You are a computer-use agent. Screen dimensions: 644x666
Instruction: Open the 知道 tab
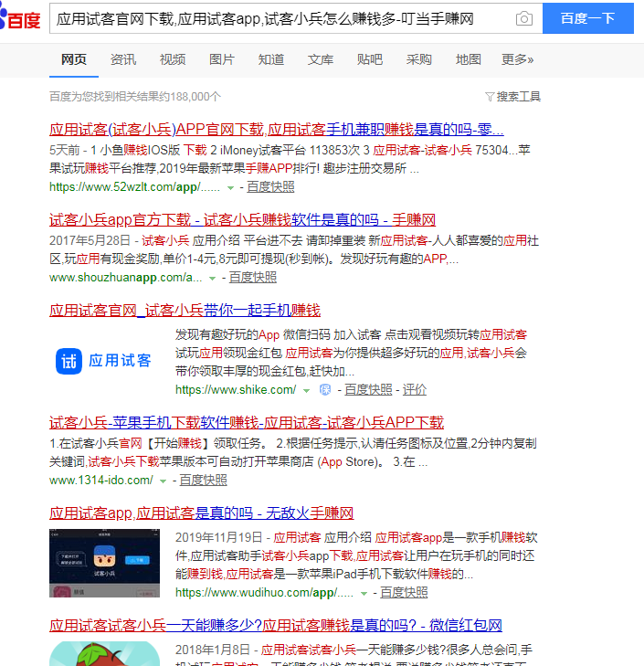pos(271,59)
